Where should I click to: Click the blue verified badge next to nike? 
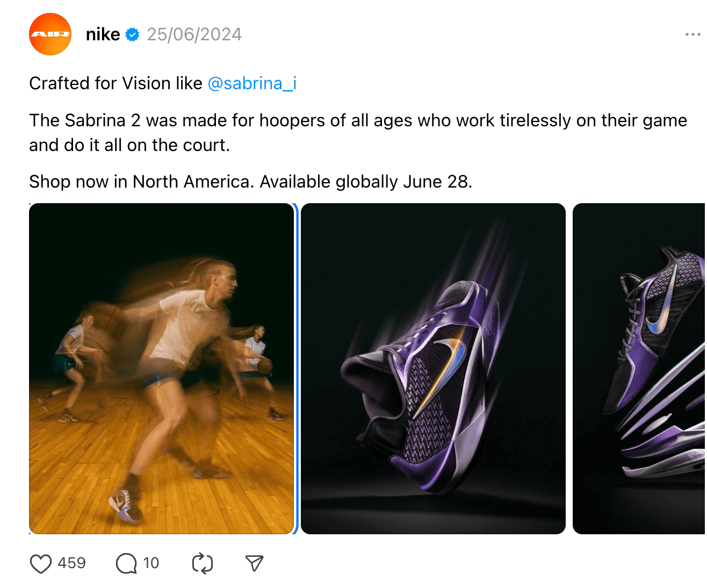click(x=131, y=34)
